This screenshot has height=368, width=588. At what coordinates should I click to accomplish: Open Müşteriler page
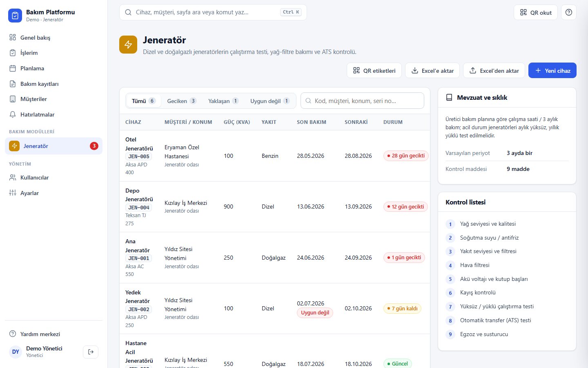(53, 99)
